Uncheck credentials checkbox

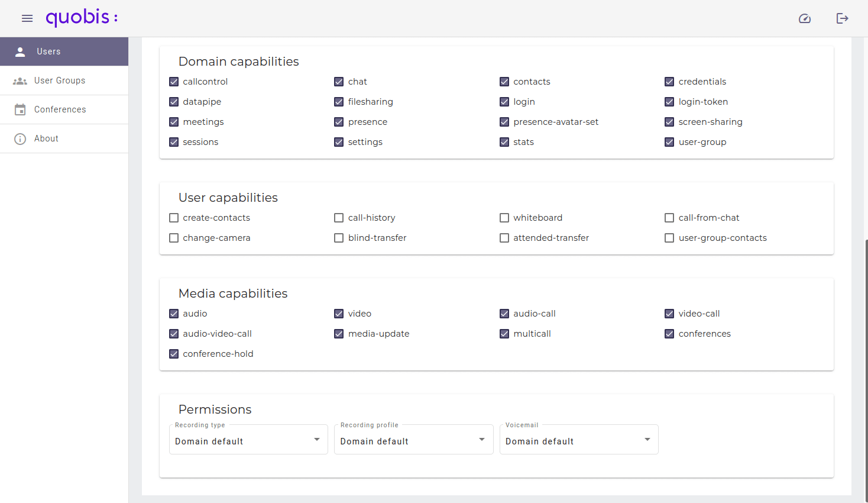[x=669, y=82]
